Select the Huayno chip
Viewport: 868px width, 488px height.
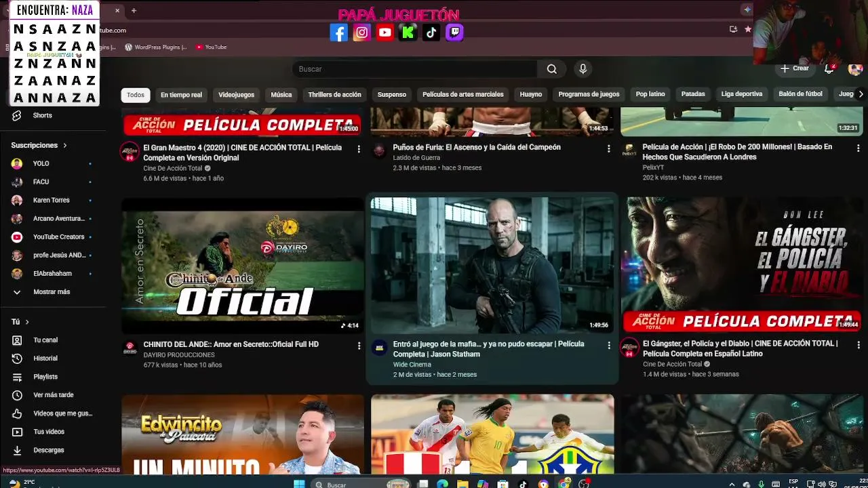531,95
